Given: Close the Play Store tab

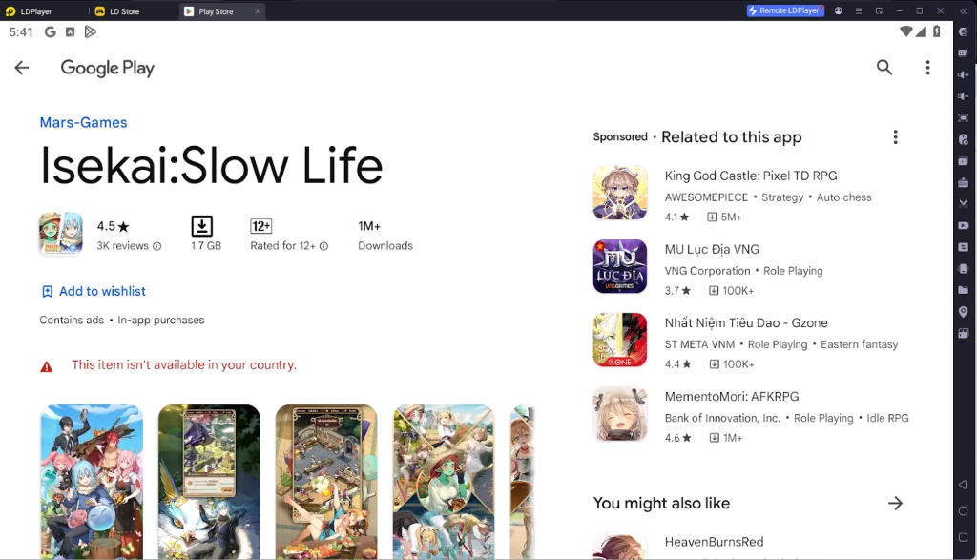Looking at the screenshot, I should [x=258, y=11].
